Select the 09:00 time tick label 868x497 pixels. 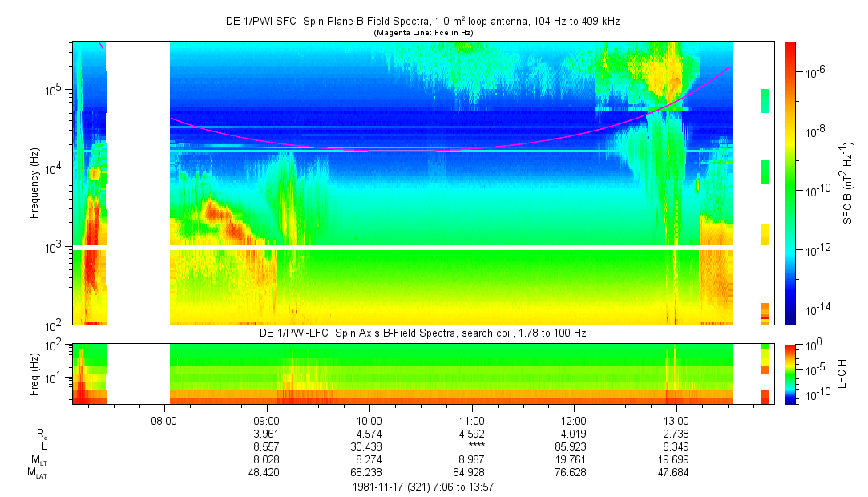pos(266,420)
